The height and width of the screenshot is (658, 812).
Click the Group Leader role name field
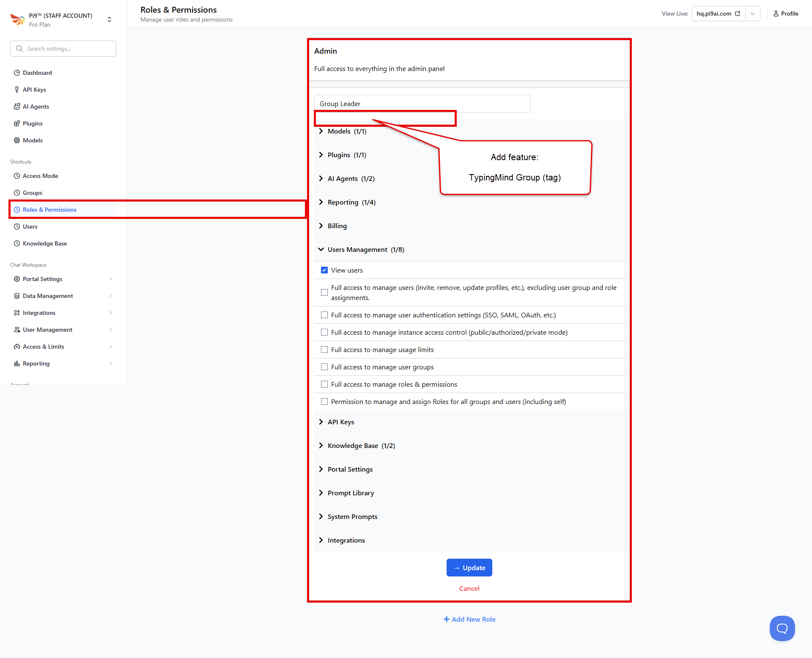pyautogui.click(x=422, y=104)
